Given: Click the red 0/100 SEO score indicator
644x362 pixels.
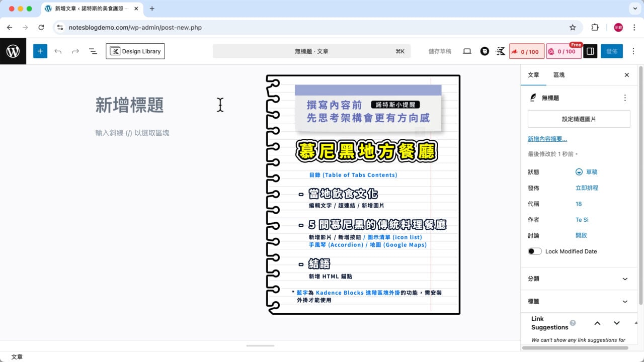Looking at the screenshot, I should pyautogui.click(x=527, y=51).
